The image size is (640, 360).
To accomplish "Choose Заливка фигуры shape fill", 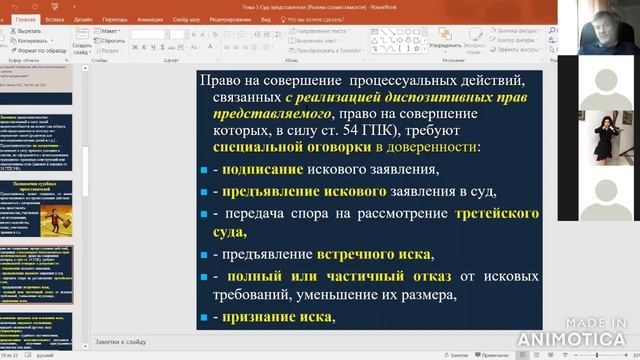I will [515, 31].
